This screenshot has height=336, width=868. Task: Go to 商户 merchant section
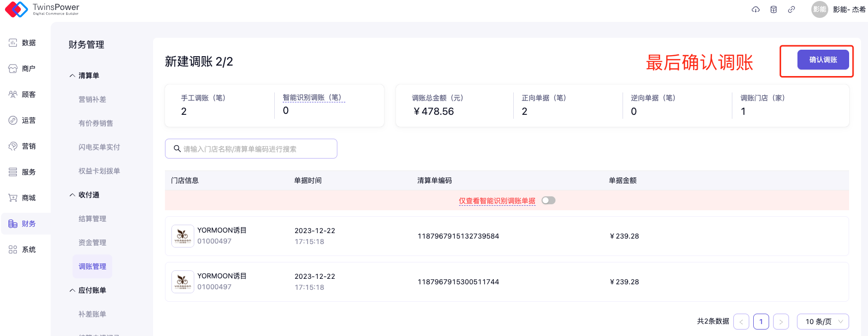click(x=23, y=69)
